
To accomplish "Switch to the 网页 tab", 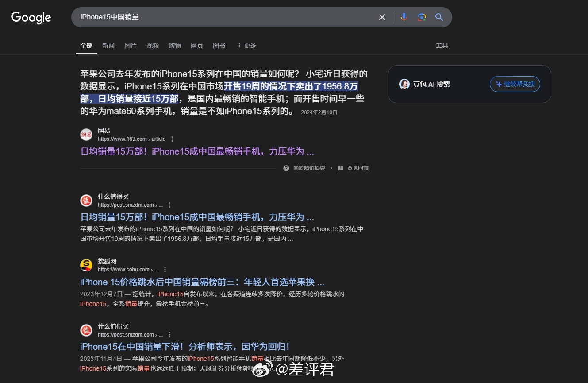I will pos(197,46).
